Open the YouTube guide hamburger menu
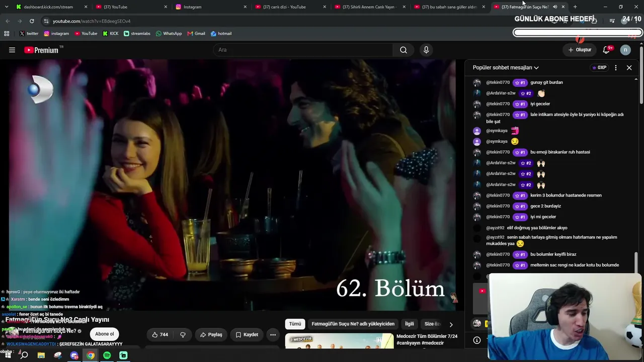644x362 pixels. coord(12,50)
